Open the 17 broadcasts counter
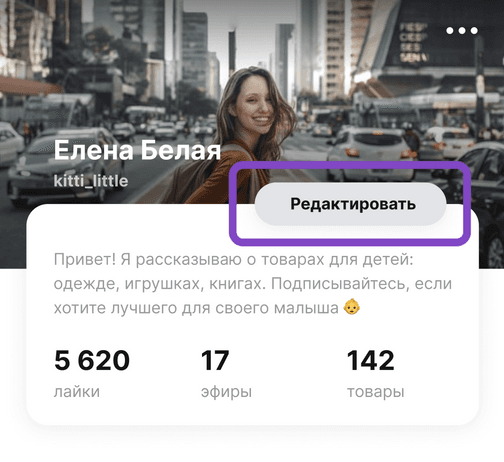The height and width of the screenshot is (462, 504). pyautogui.click(x=215, y=360)
